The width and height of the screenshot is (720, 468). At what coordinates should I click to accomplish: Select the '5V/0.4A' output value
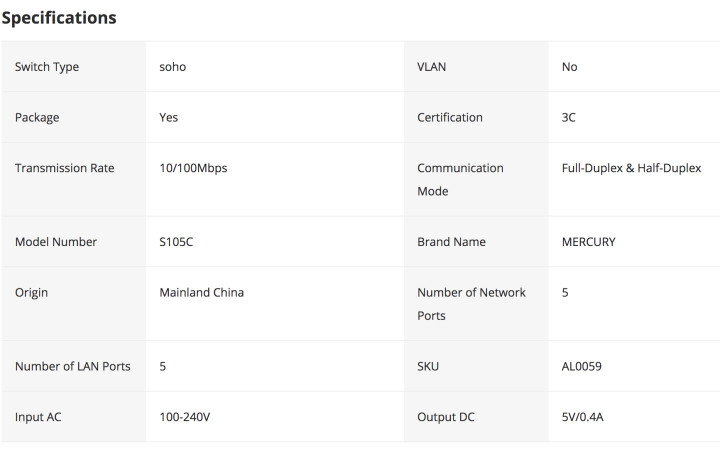pyautogui.click(x=583, y=417)
